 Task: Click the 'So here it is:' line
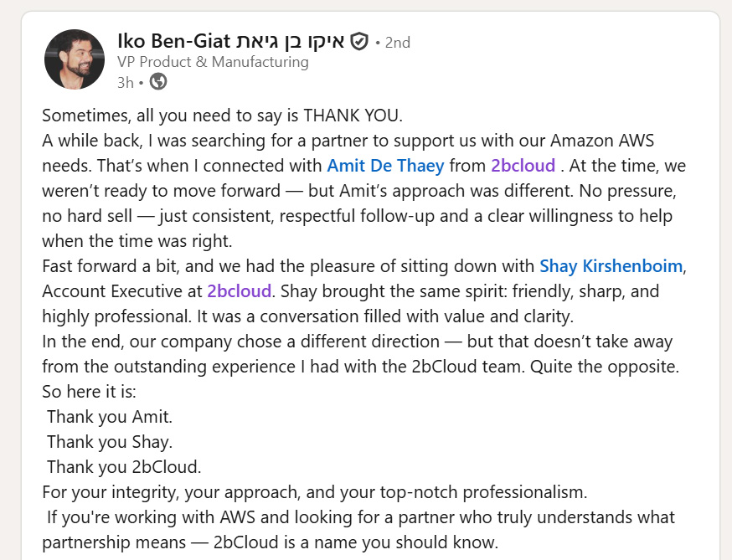tap(89, 392)
